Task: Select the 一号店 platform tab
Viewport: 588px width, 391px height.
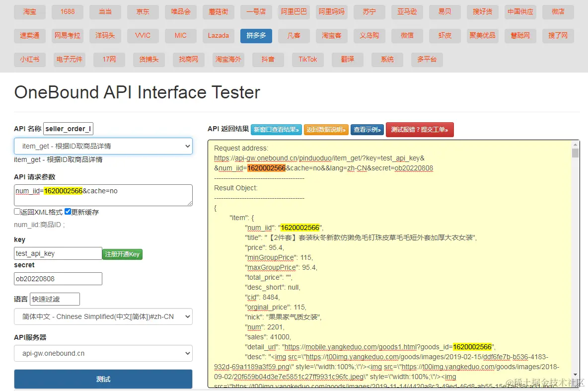Action: tap(256, 12)
